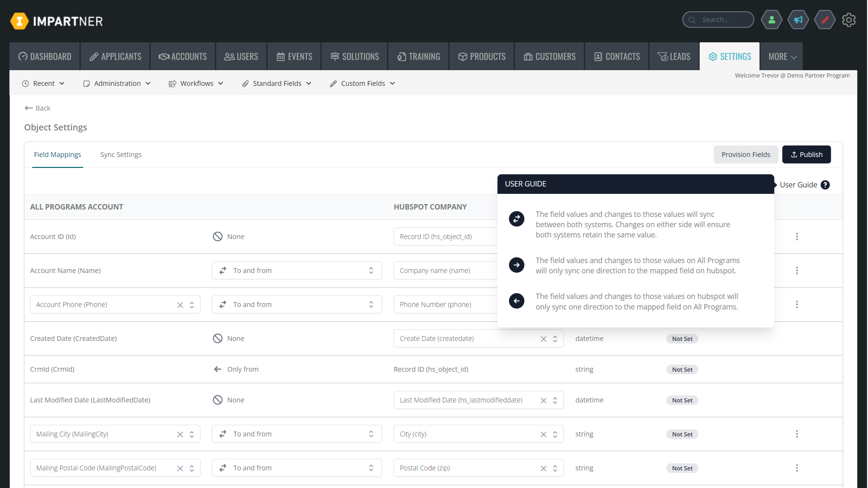Expand the Recent submenu
The height and width of the screenshot is (488, 868).
pyautogui.click(x=44, y=84)
